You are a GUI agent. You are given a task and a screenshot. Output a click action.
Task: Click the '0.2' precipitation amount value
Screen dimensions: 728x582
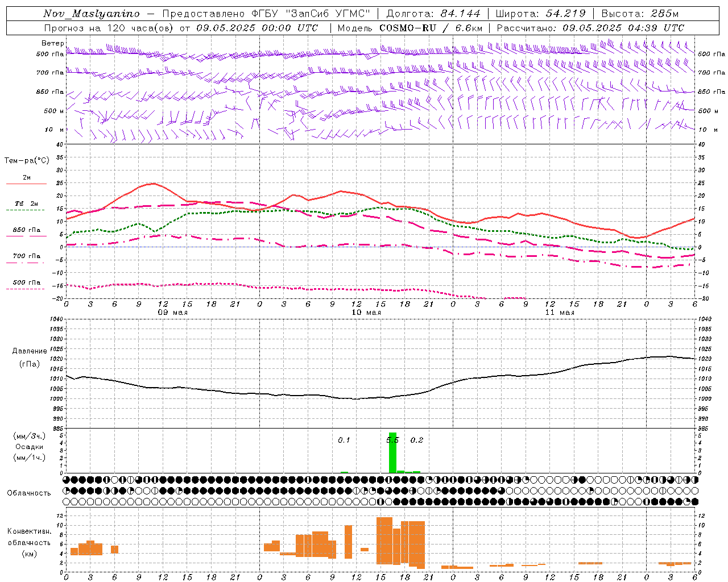point(417,440)
